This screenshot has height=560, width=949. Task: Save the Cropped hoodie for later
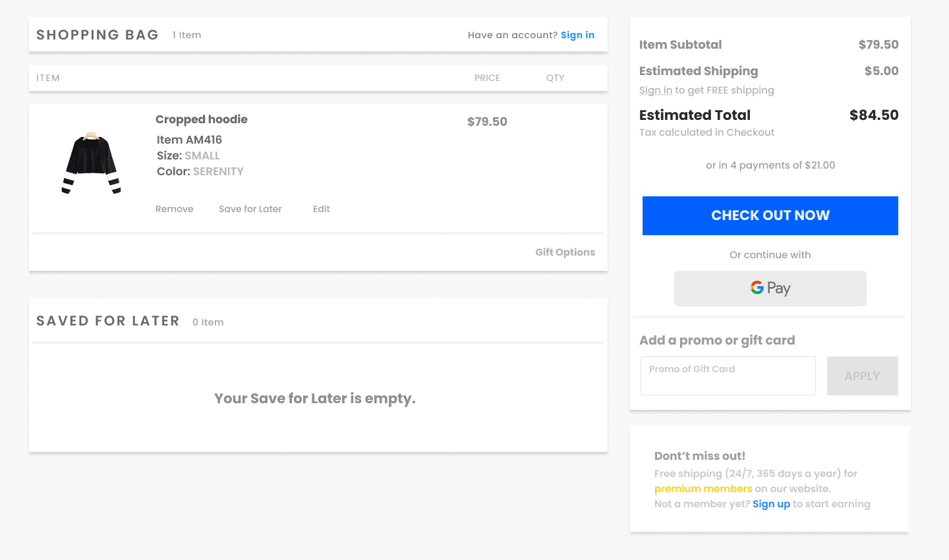pyautogui.click(x=250, y=209)
